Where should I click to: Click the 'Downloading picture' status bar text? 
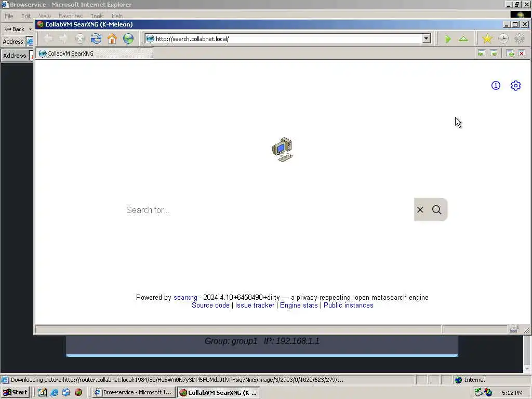click(177, 380)
